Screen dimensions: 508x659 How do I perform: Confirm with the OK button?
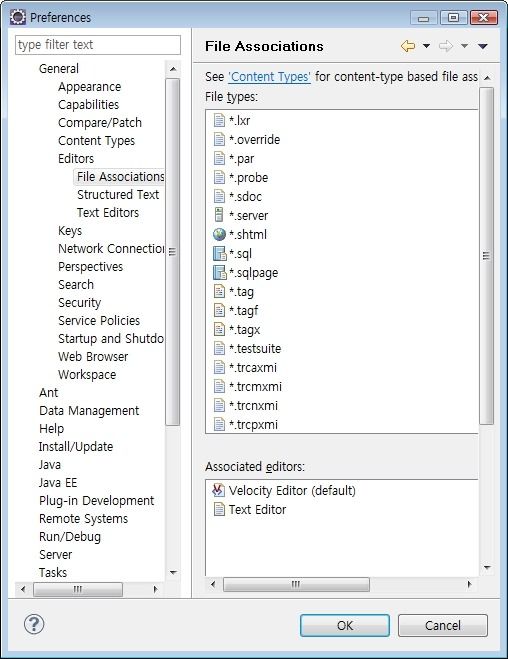click(x=345, y=625)
